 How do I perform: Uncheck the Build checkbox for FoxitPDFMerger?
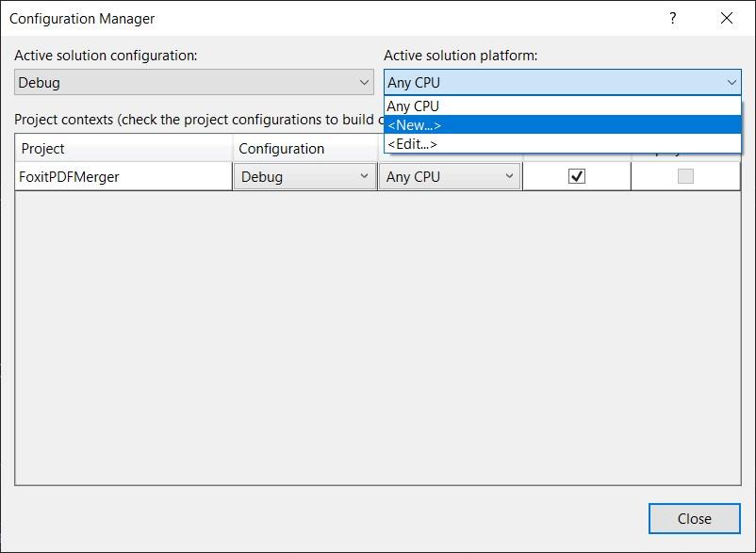577,176
